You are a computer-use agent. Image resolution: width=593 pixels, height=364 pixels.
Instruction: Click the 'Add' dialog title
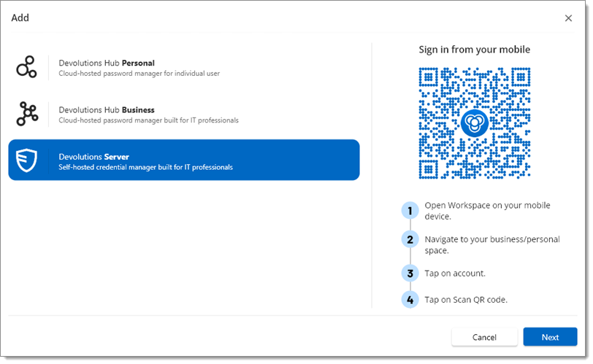(20, 18)
